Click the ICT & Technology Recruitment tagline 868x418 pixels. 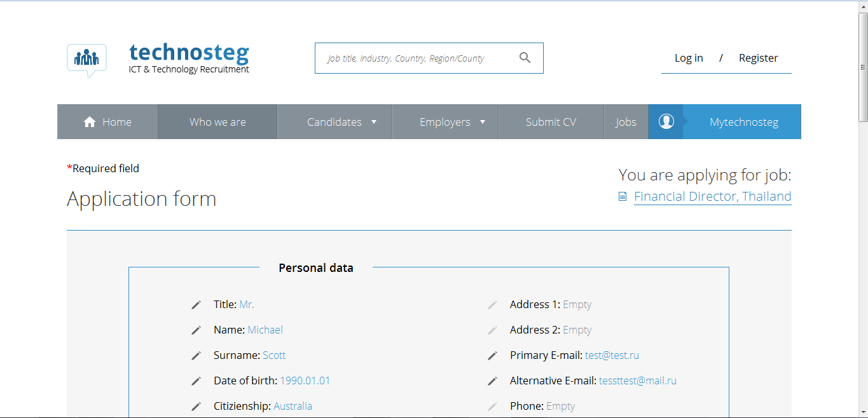189,70
